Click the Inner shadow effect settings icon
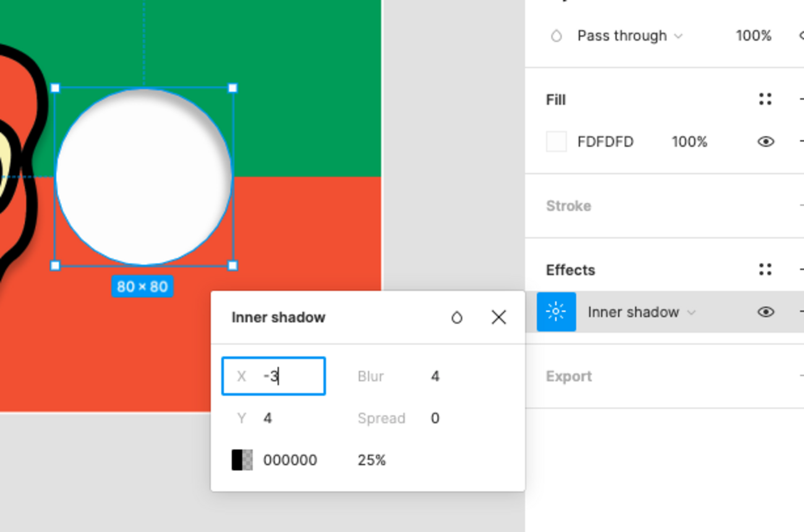 (x=556, y=312)
